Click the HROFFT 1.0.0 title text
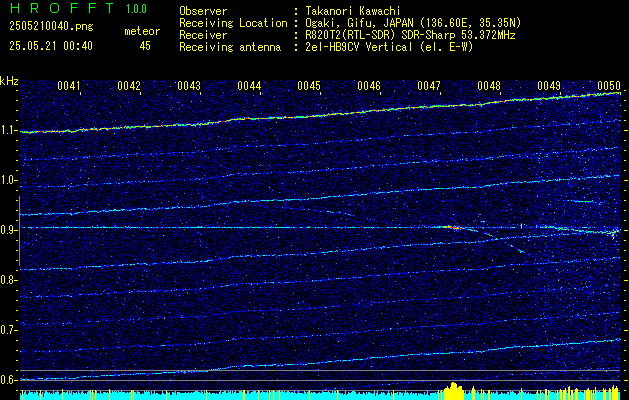This screenshot has width=629, height=400. (78, 8)
